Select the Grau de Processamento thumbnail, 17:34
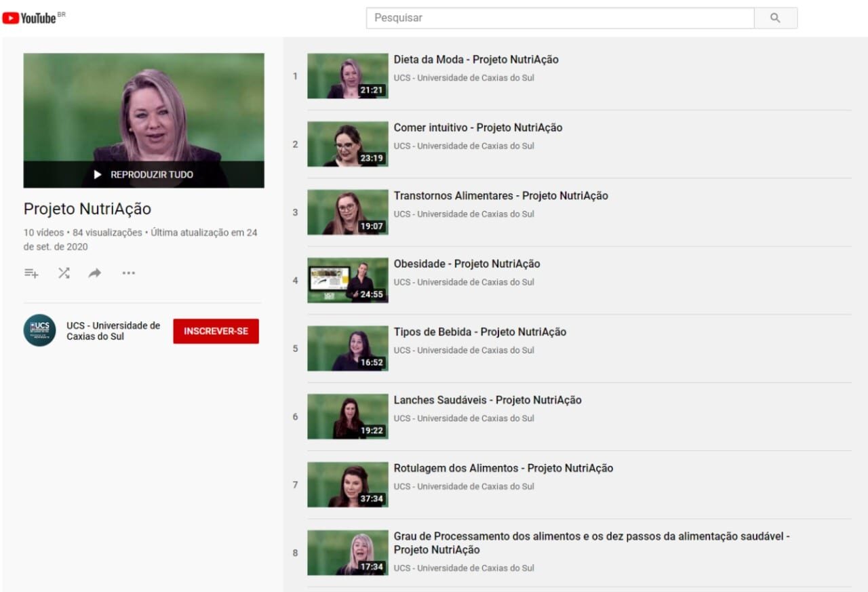Screen dimensions: 868x592 (x=348, y=553)
